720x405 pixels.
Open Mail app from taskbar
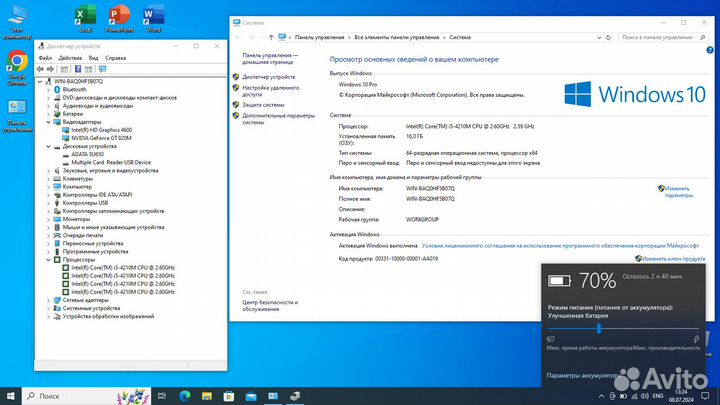[251, 396]
